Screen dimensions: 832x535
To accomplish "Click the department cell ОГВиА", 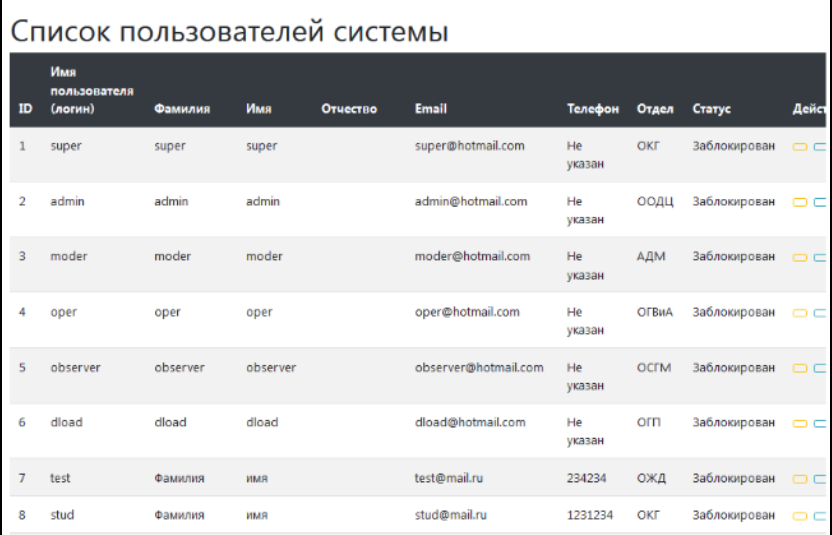I will pos(655,312).
